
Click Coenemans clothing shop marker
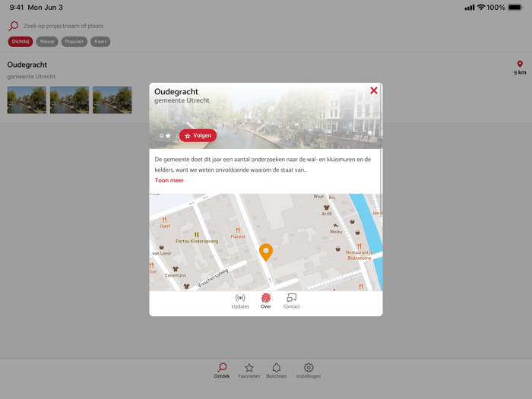[176, 272]
